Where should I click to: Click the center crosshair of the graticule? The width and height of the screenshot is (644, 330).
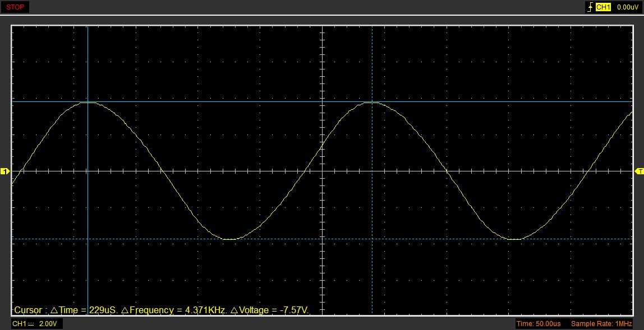(323, 171)
